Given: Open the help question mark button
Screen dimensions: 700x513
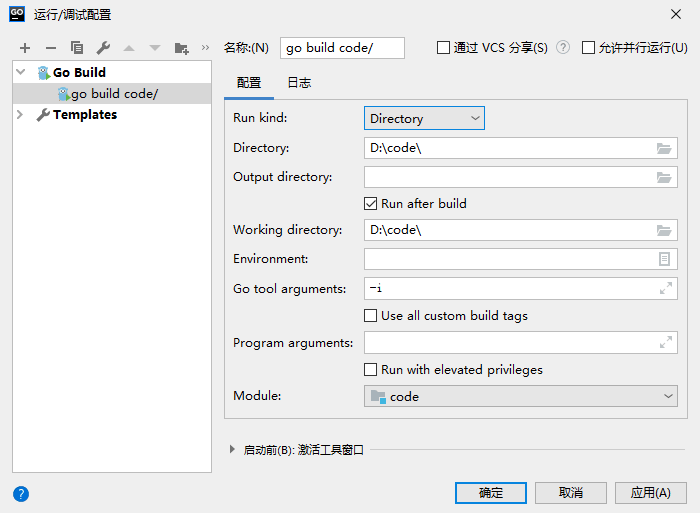Looking at the screenshot, I should click(x=21, y=494).
